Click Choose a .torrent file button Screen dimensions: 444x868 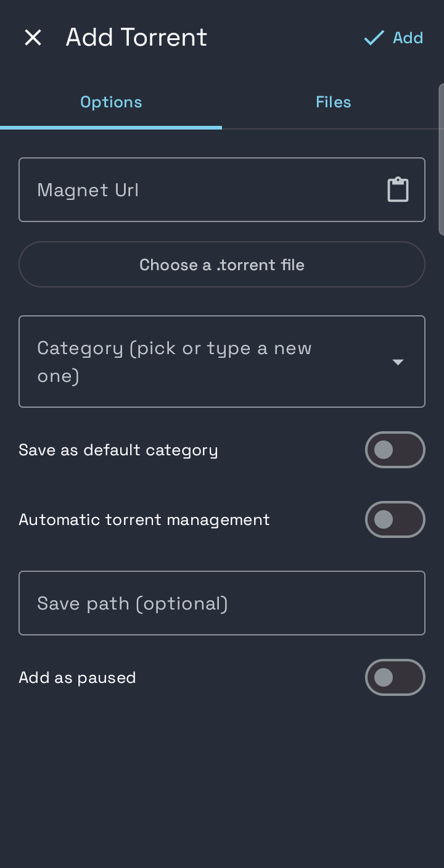click(222, 265)
